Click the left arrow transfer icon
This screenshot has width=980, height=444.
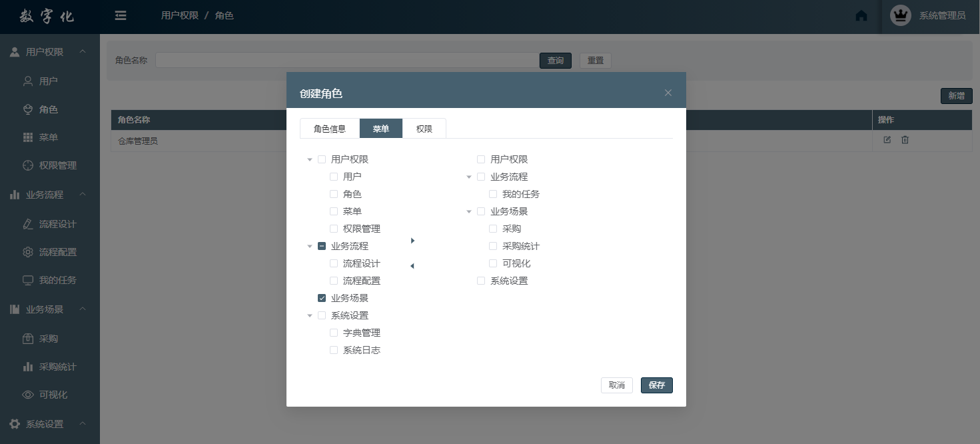pyautogui.click(x=412, y=266)
